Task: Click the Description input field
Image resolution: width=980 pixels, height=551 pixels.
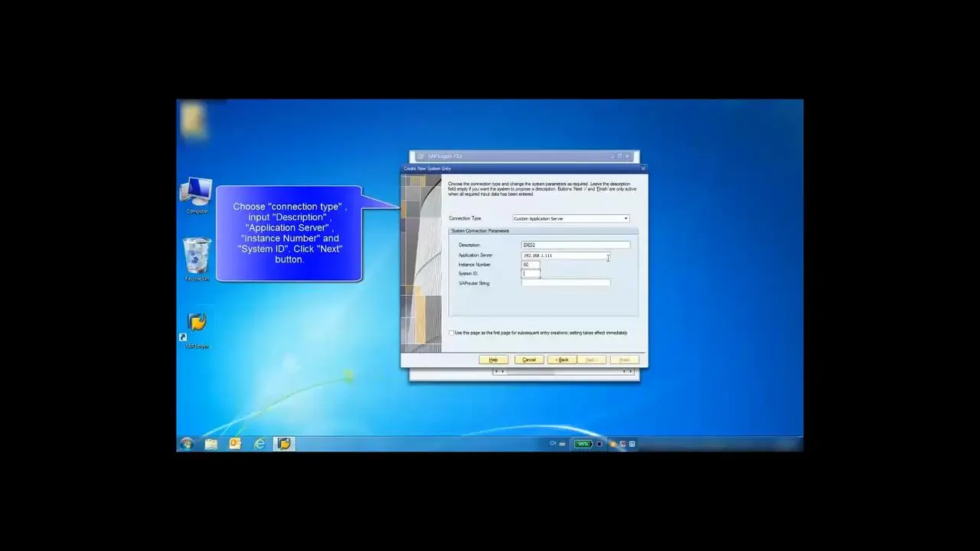Action: (x=576, y=245)
